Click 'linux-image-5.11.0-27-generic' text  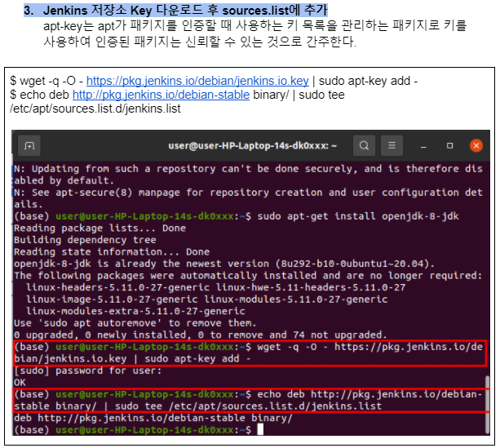coord(112,299)
